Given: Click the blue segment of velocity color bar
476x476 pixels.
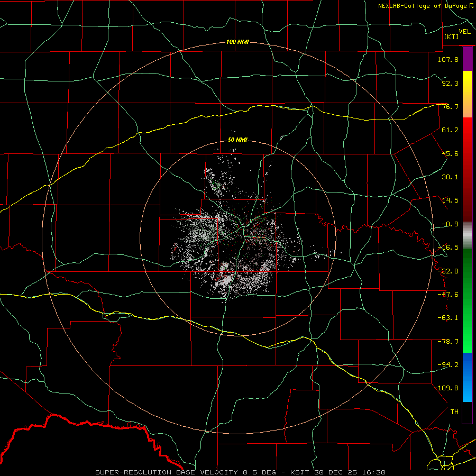Looking at the screenshot, I should pos(467,377).
